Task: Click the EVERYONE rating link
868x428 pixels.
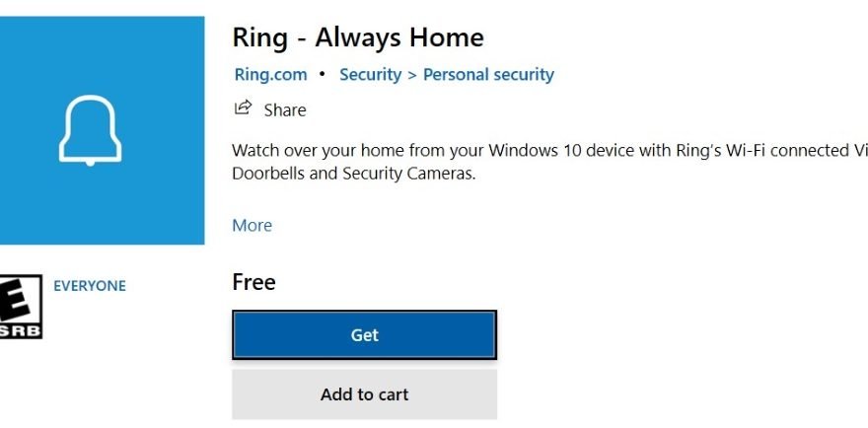Action: click(90, 286)
